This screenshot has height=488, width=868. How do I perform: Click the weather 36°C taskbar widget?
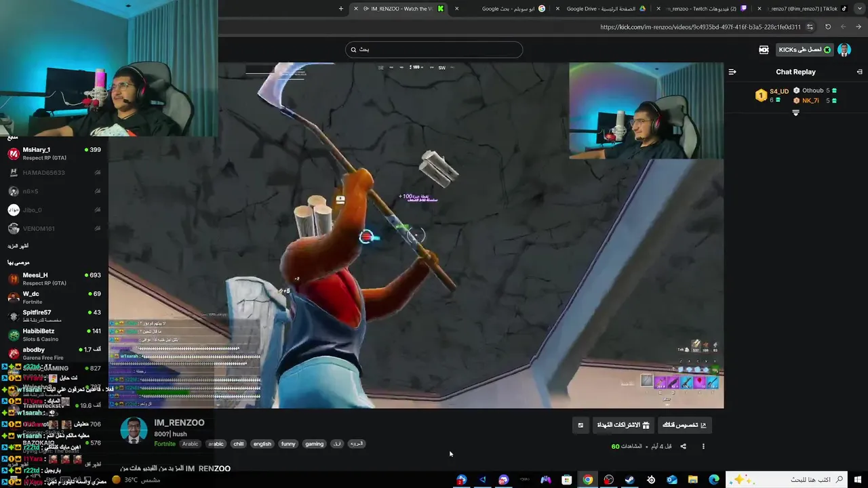click(136, 480)
